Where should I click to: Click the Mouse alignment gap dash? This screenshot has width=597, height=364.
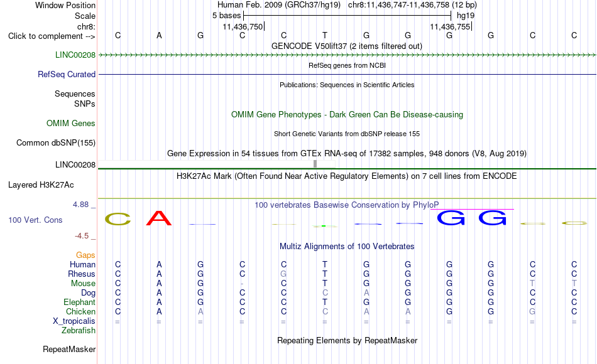pos(242,284)
